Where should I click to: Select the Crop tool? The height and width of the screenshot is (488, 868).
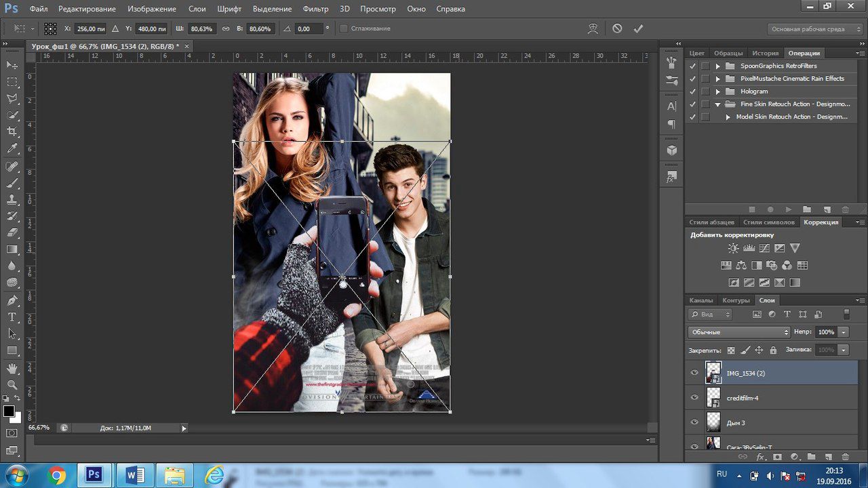click(x=12, y=131)
